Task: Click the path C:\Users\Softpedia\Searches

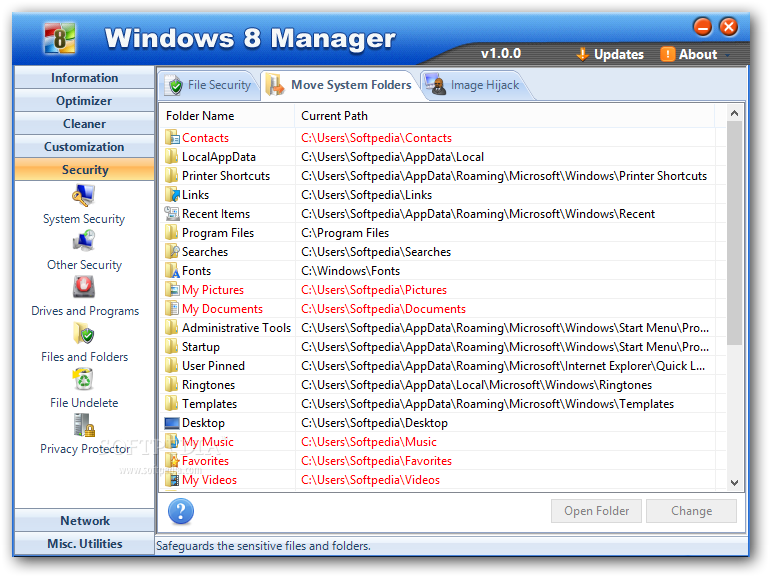Action: click(x=376, y=251)
